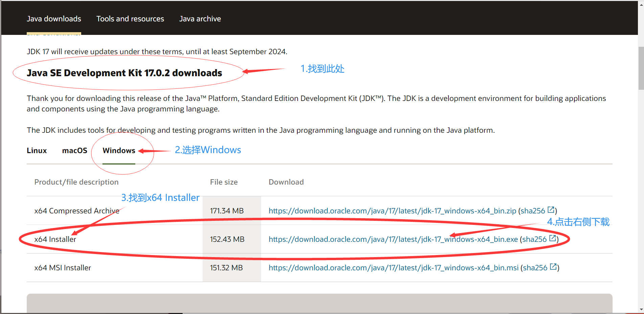This screenshot has height=314, width=644.
Task: Select the Windows tab
Action: tap(119, 150)
